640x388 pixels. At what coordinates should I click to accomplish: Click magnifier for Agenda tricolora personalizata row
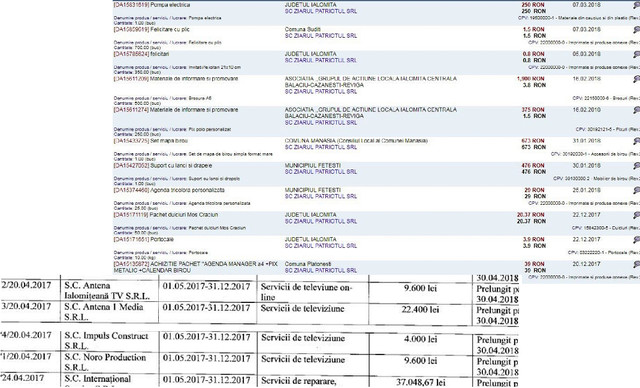(x=637, y=191)
